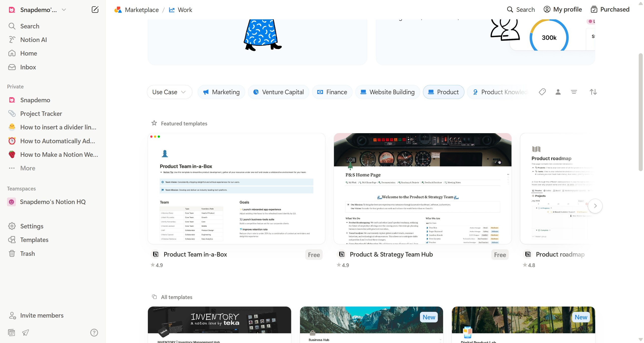Click the scrollbar down arrow

click(x=640, y=339)
